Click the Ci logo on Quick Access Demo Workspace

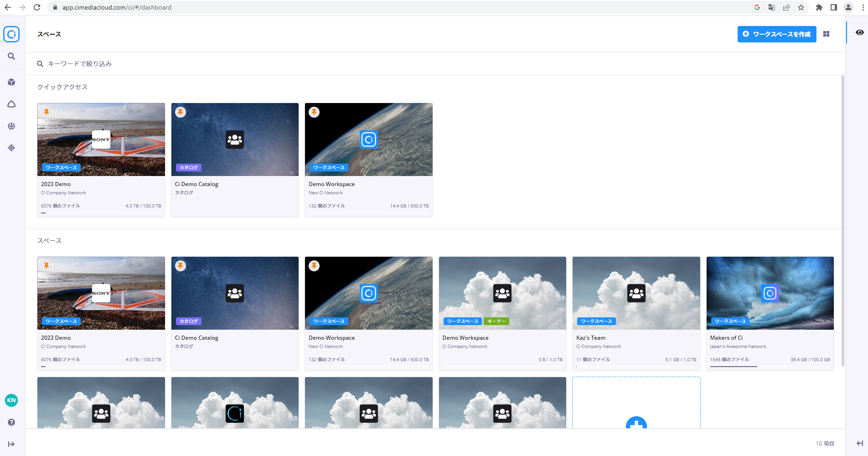[x=369, y=140]
